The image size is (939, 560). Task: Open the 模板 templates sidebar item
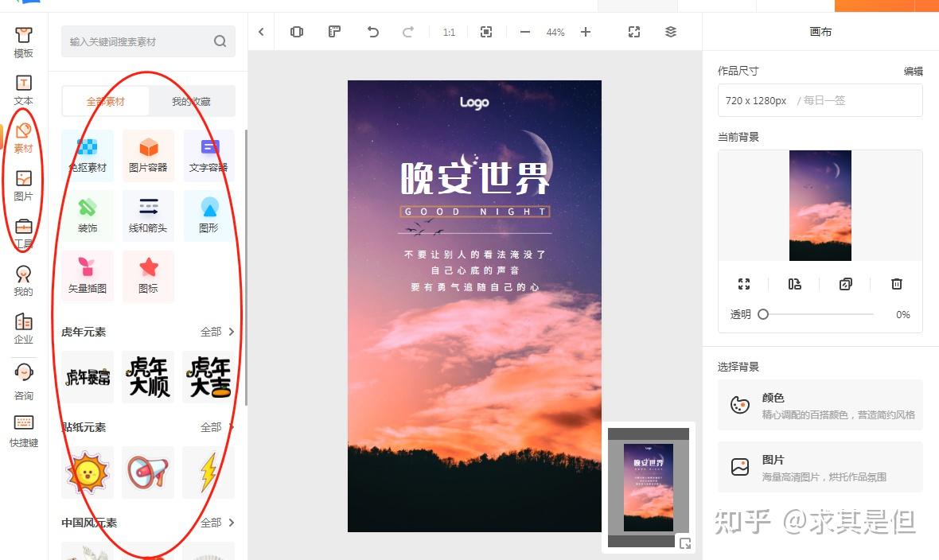pos(23,42)
